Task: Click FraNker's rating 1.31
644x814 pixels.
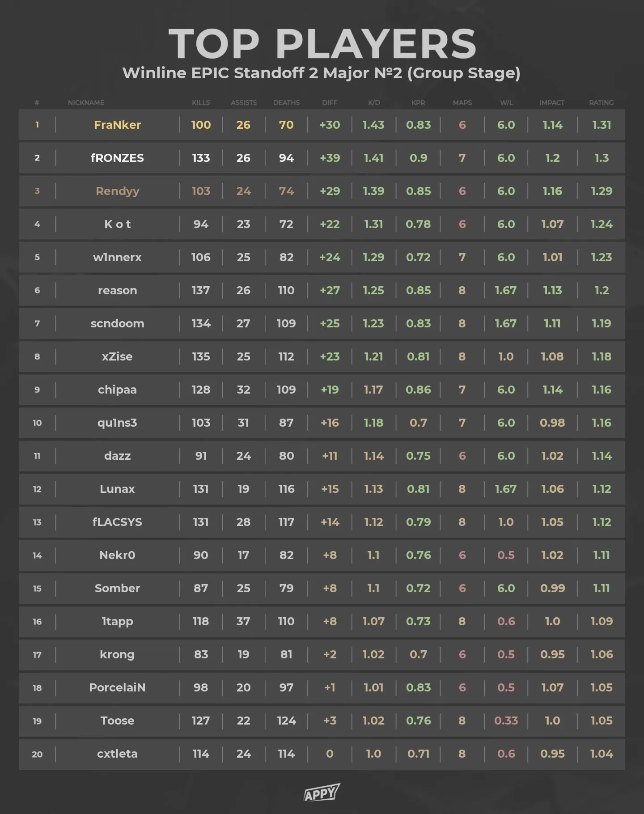Action: (x=602, y=125)
